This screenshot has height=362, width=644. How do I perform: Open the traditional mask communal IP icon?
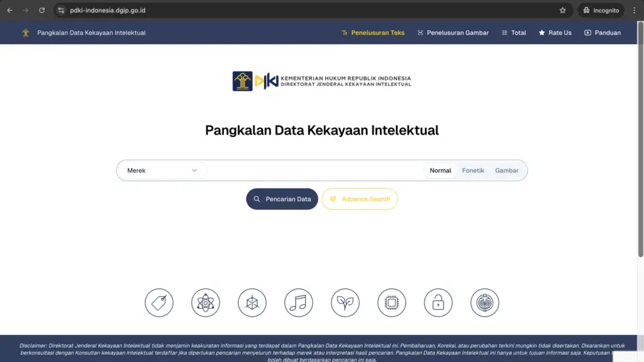click(485, 303)
